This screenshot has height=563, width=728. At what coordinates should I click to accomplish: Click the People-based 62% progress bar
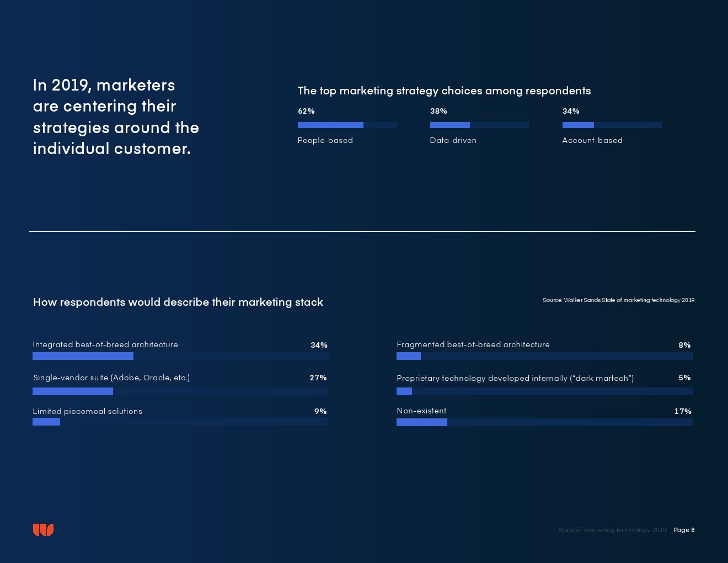point(347,125)
